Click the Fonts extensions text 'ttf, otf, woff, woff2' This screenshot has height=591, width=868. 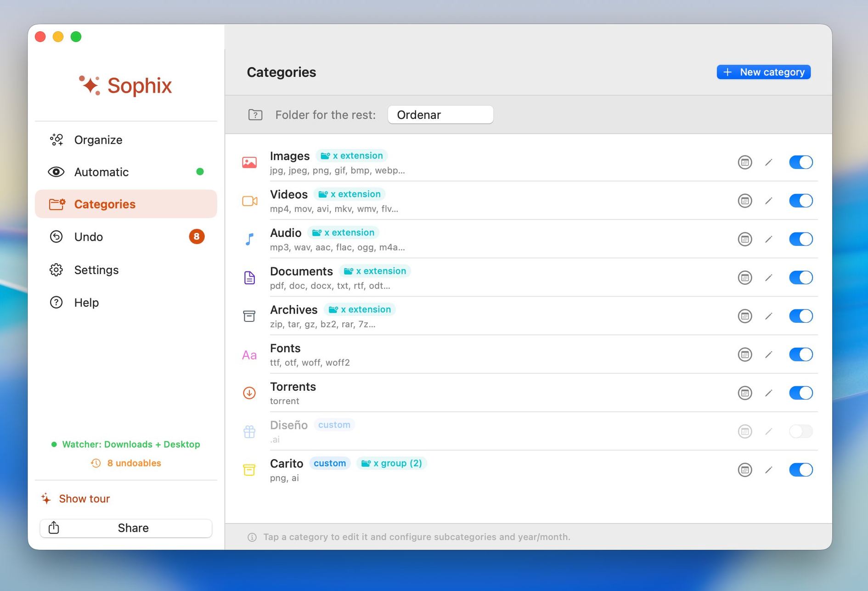click(x=310, y=362)
